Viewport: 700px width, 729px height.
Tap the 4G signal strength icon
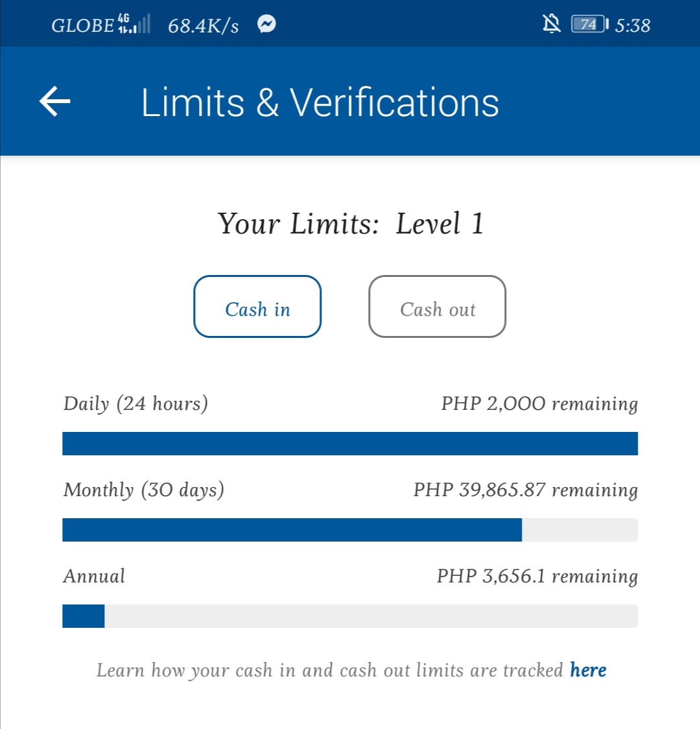pos(134,24)
